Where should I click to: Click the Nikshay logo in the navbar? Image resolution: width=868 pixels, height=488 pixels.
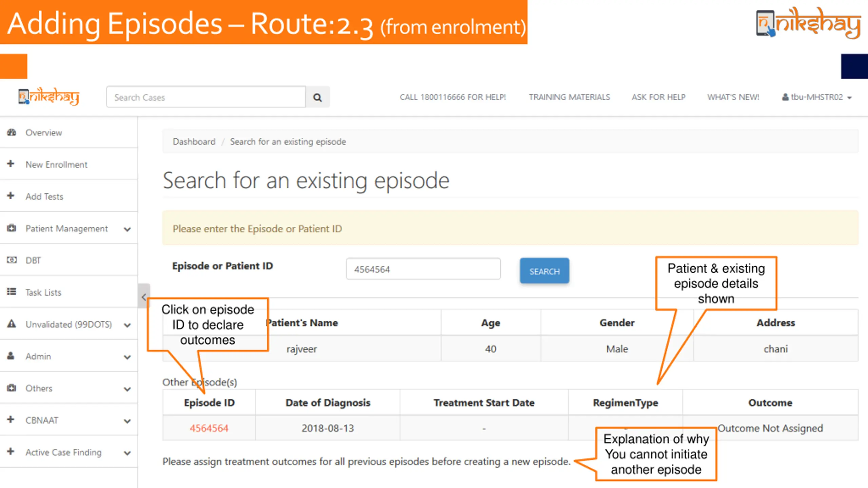point(49,97)
